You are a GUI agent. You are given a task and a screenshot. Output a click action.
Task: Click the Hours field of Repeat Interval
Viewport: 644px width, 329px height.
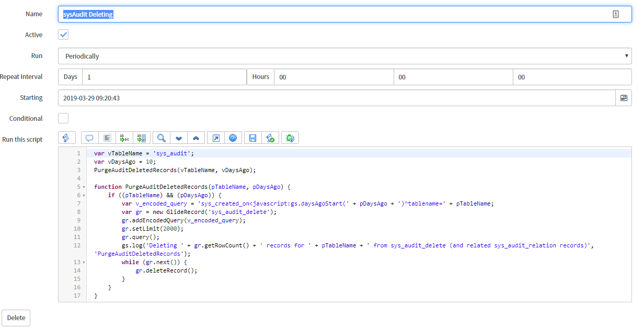[334, 77]
